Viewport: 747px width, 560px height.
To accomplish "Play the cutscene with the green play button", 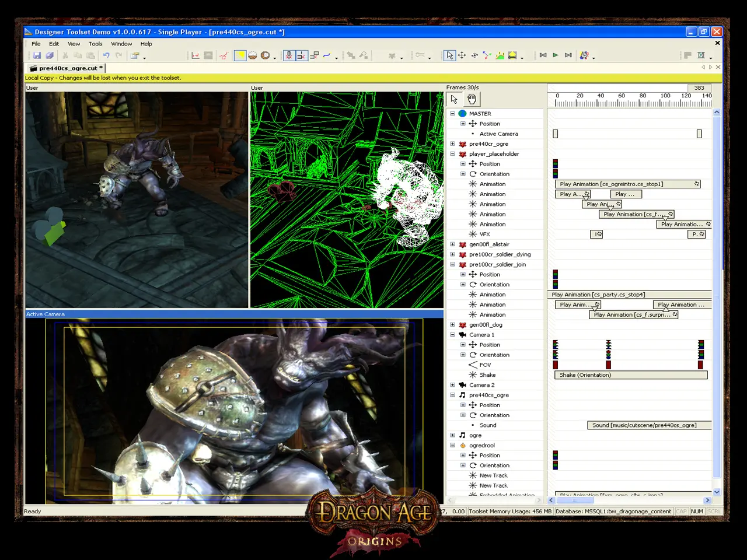I will coord(556,55).
